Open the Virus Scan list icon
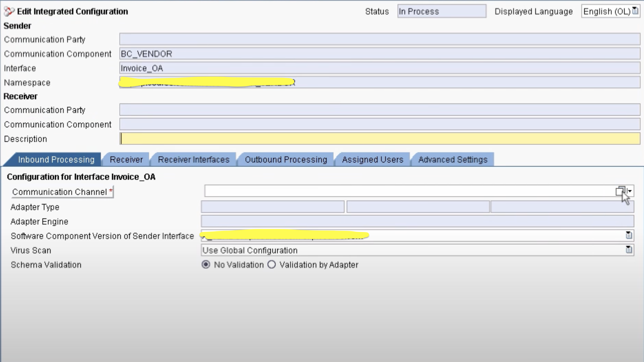Image resolution: width=644 pixels, height=362 pixels. (x=629, y=250)
